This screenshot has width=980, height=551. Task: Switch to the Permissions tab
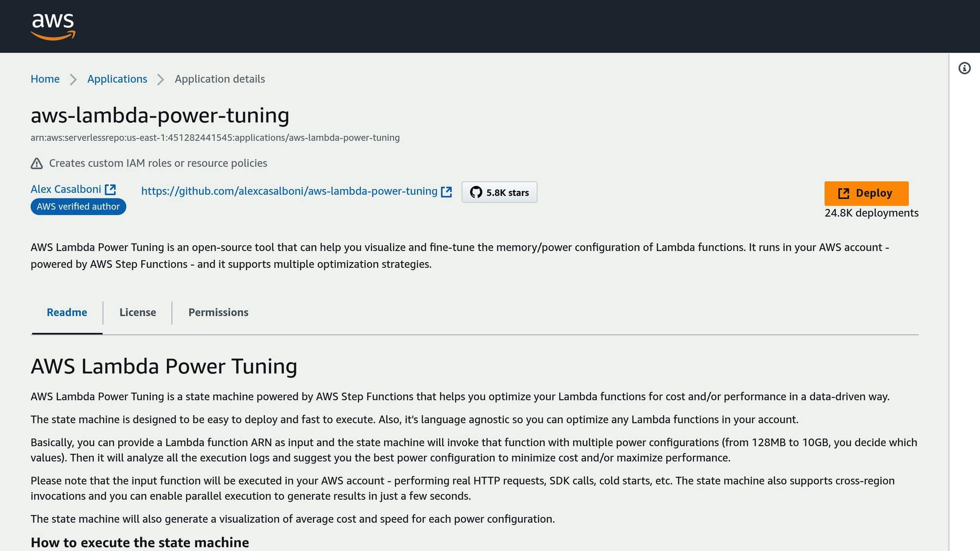click(x=218, y=313)
